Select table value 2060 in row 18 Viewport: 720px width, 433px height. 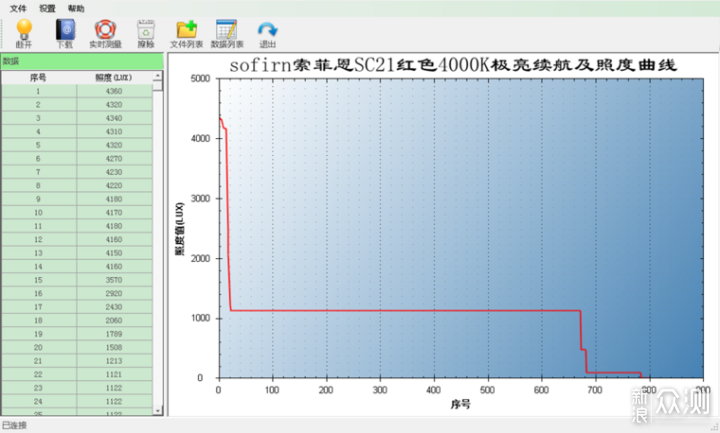click(x=114, y=321)
